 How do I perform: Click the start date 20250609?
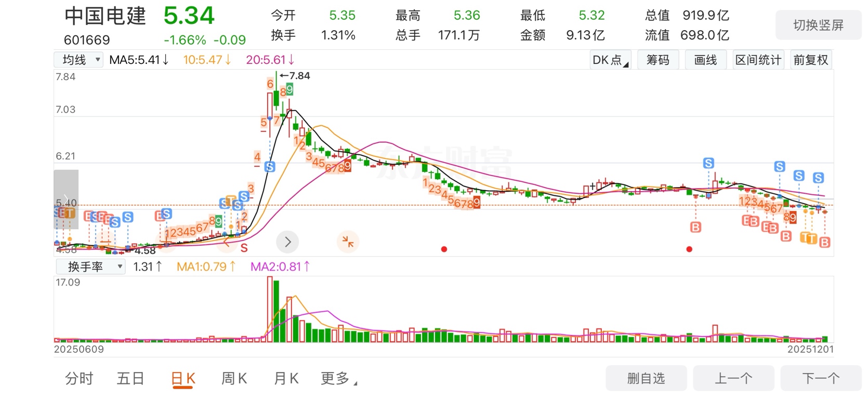click(79, 349)
